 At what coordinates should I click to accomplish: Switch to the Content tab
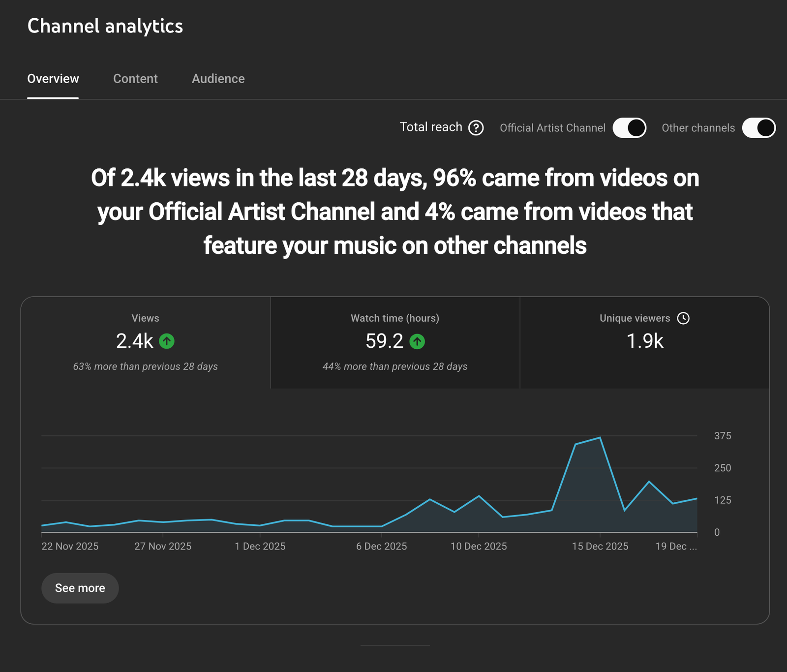135,79
